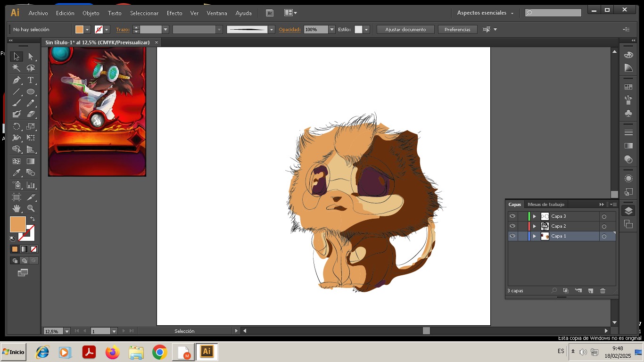The height and width of the screenshot is (362, 644).
Task: Select the Mesh tool
Action: pyautogui.click(x=17, y=161)
